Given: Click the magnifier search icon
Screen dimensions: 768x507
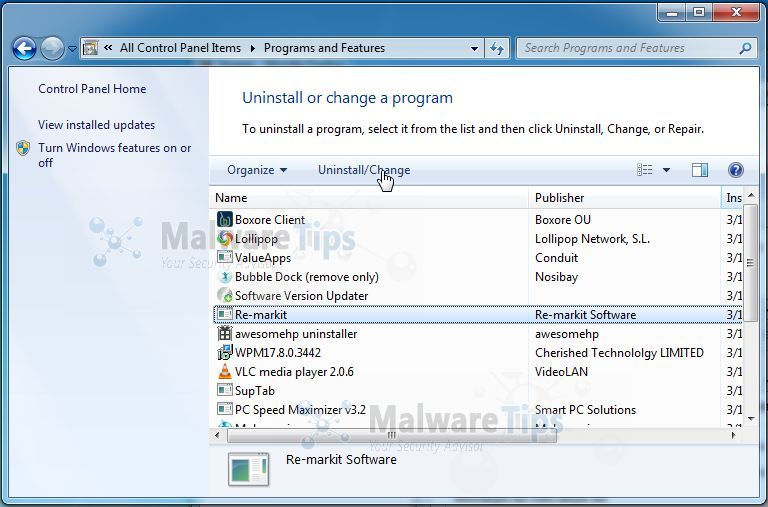Looking at the screenshot, I should click(745, 48).
